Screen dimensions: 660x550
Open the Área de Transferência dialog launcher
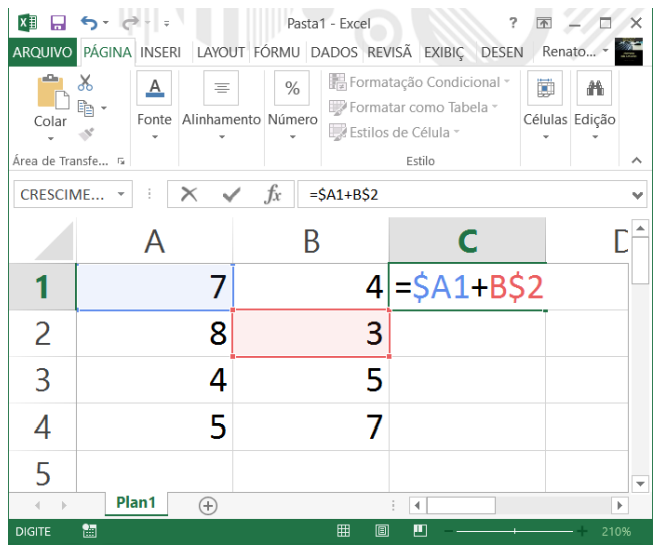(121, 161)
